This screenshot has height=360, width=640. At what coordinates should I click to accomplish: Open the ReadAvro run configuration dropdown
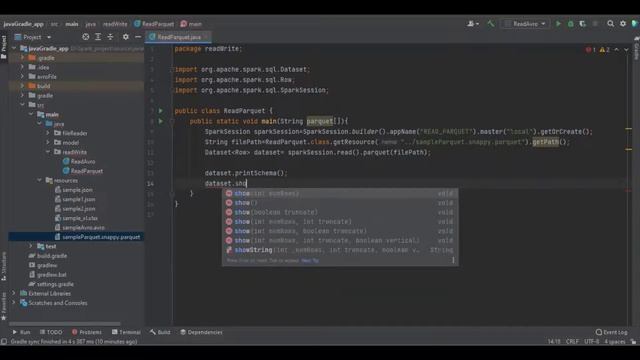click(x=525, y=24)
